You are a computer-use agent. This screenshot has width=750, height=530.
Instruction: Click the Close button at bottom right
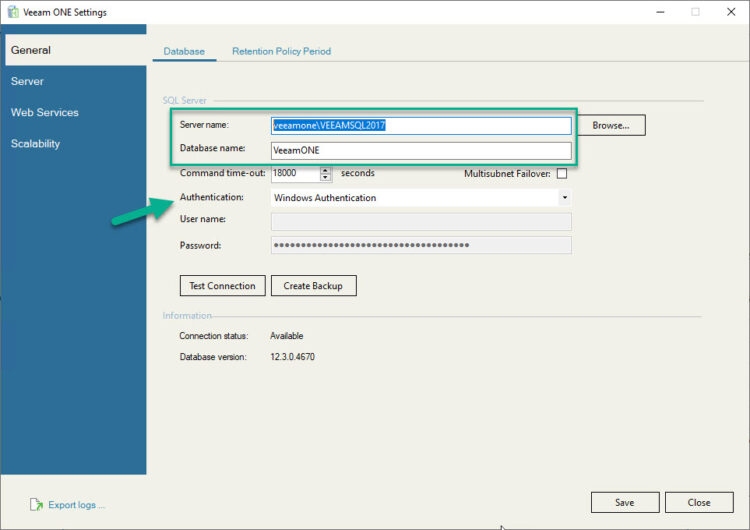[x=699, y=503]
